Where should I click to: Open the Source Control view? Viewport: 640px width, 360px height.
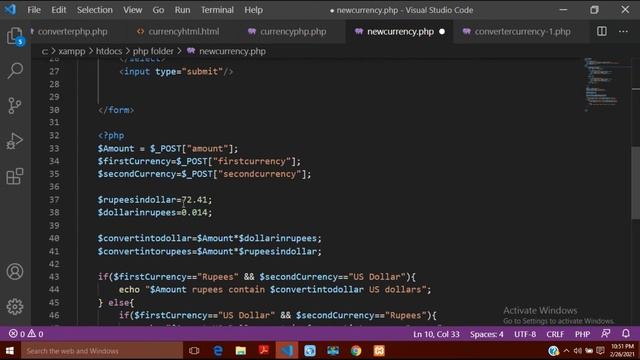[15, 106]
